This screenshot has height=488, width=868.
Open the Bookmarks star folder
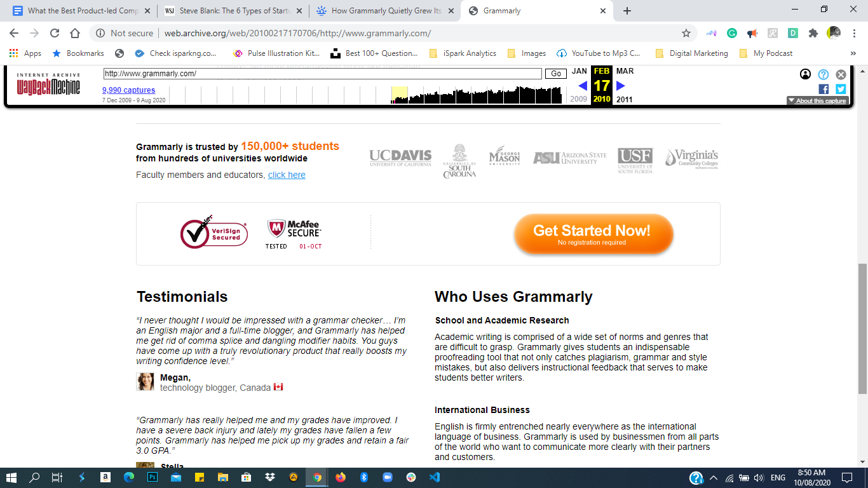point(78,53)
